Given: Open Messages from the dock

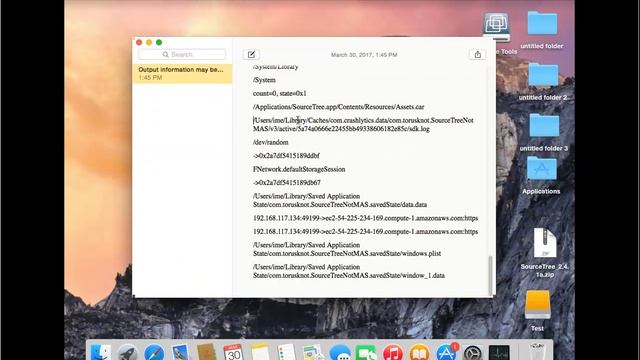Looking at the screenshot, I should [x=340, y=353].
